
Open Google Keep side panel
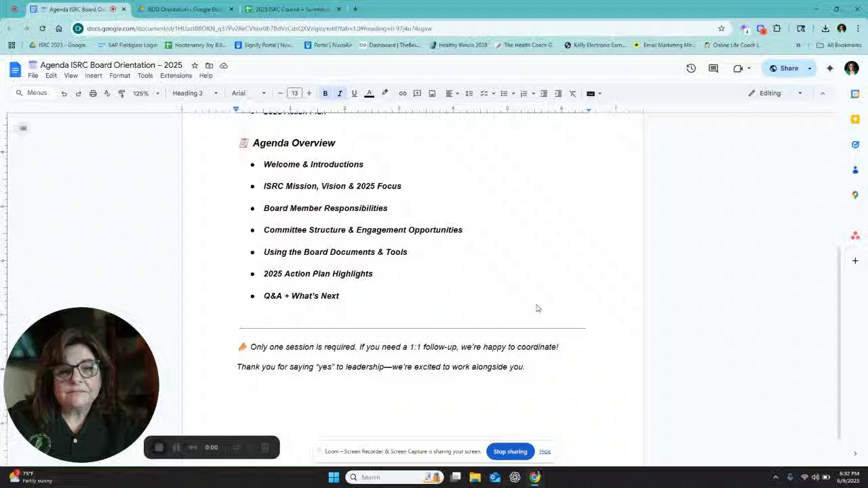pos(855,119)
